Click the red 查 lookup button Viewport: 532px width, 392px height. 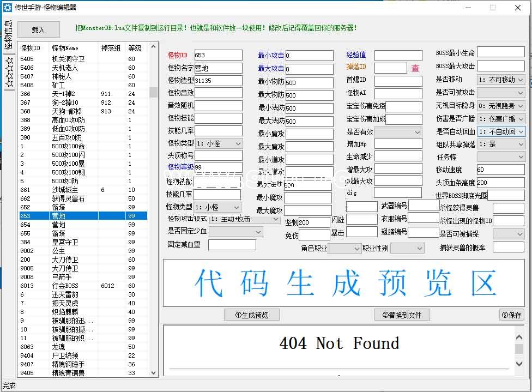[415, 68]
